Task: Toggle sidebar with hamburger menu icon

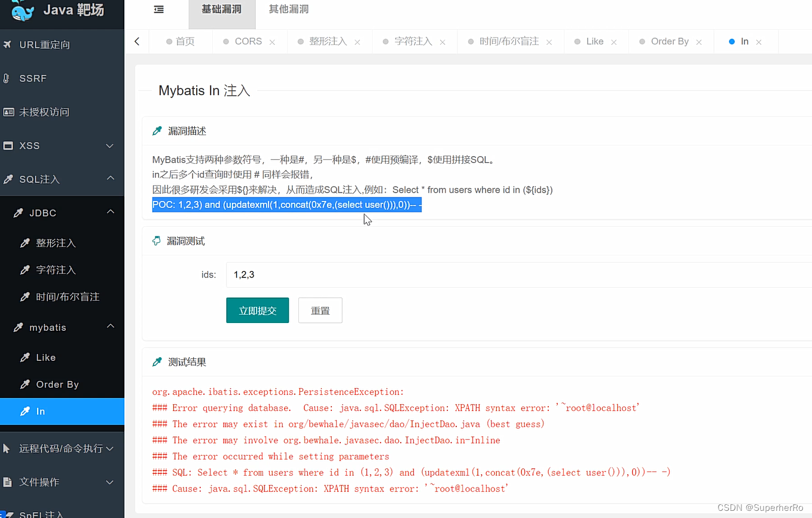Action: (158, 10)
